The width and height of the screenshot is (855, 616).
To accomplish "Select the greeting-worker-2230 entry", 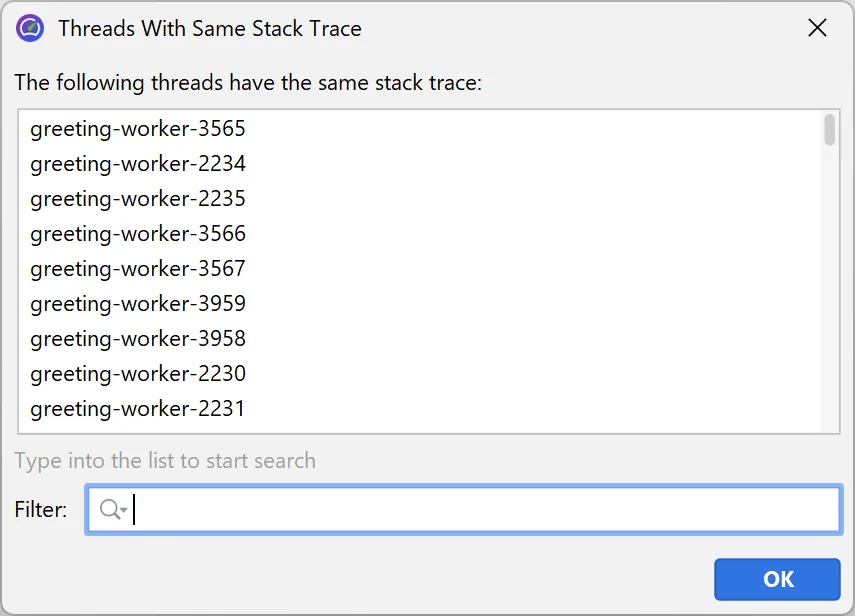I will point(138,374).
